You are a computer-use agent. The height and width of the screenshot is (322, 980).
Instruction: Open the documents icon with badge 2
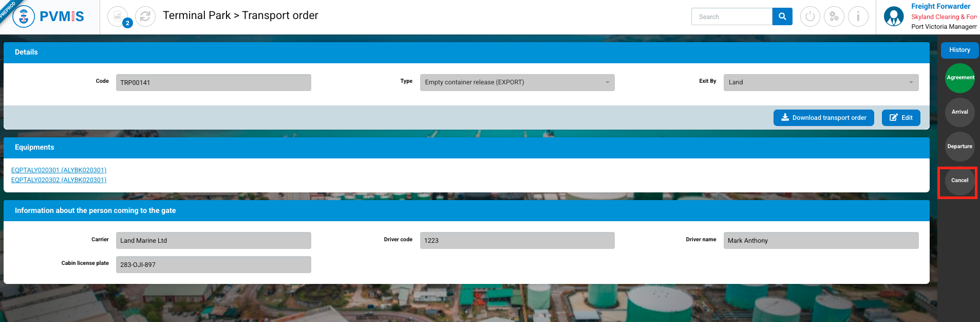tap(118, 16)
